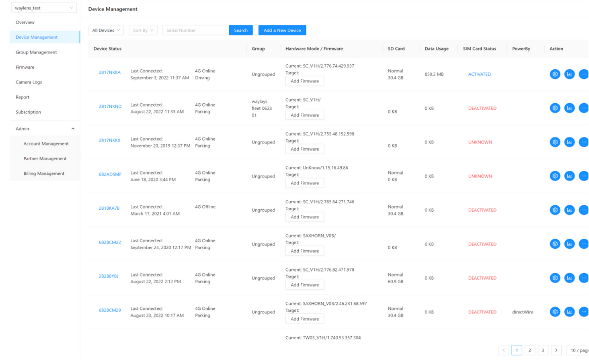The height and width of the screenshot is (364, 589).
Task: Open the Firmware menu item
Action: tap(25, 67)
